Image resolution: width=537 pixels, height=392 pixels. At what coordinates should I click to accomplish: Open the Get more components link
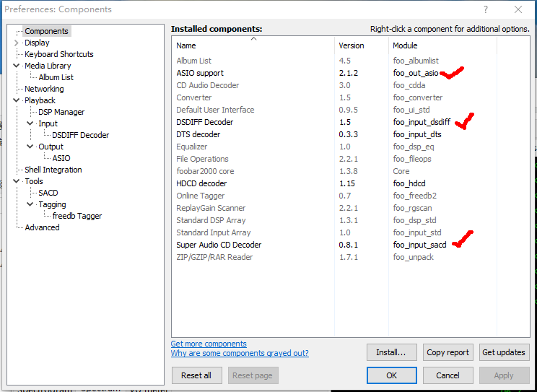pyautogui.click(x=209, y=344)
